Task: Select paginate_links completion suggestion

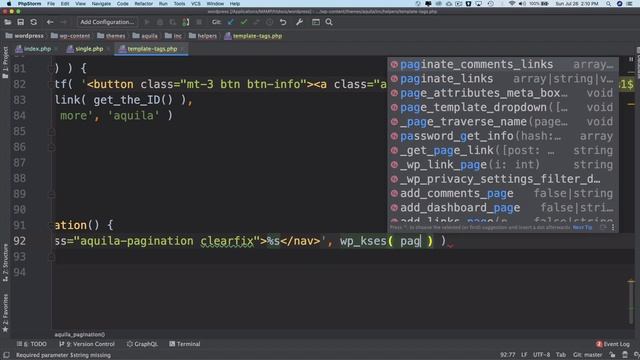Action: pos(503,79)
